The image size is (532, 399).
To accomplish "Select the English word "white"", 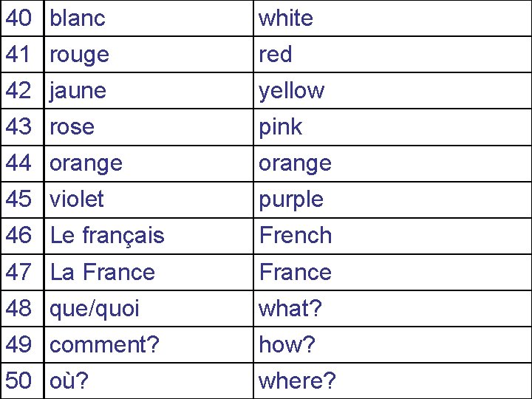I will click(286, 18).
